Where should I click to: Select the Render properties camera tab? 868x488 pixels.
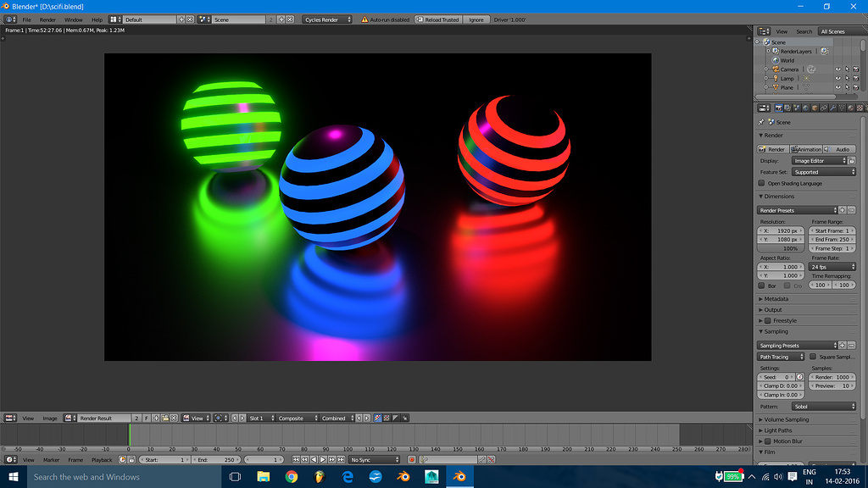tap(779, 108)
